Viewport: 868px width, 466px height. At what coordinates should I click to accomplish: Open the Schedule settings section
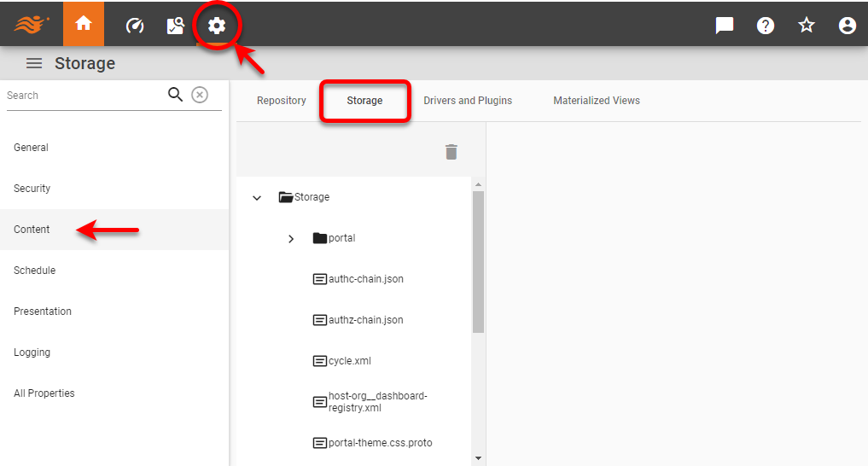[x=34, y=271]
